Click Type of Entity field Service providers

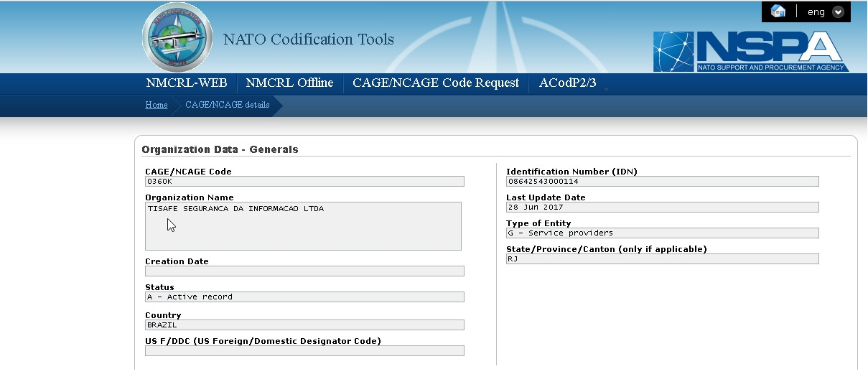[662, 233]
